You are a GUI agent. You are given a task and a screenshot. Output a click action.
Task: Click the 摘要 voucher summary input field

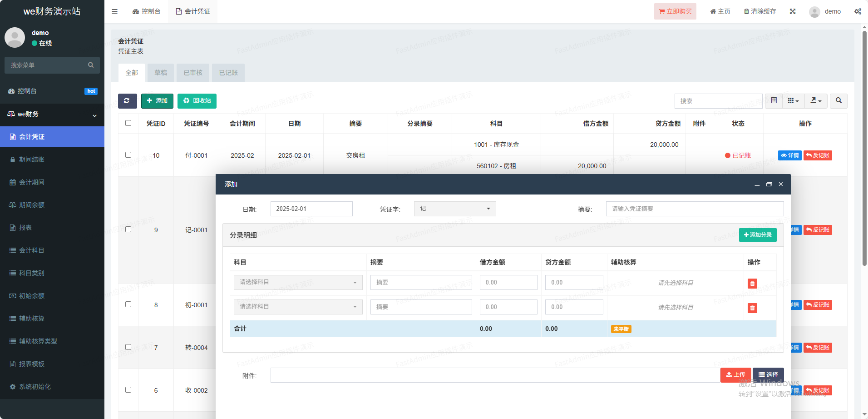[695, 209]
